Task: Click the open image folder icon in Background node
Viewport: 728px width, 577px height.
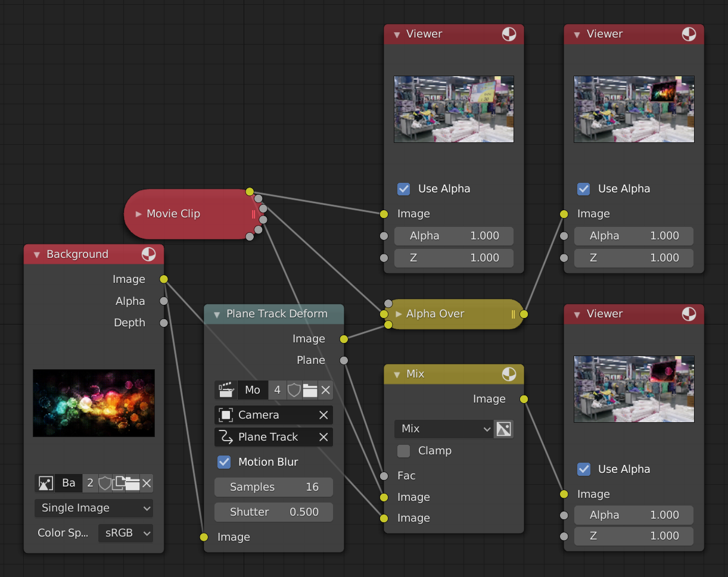Action: coord(132,483)
